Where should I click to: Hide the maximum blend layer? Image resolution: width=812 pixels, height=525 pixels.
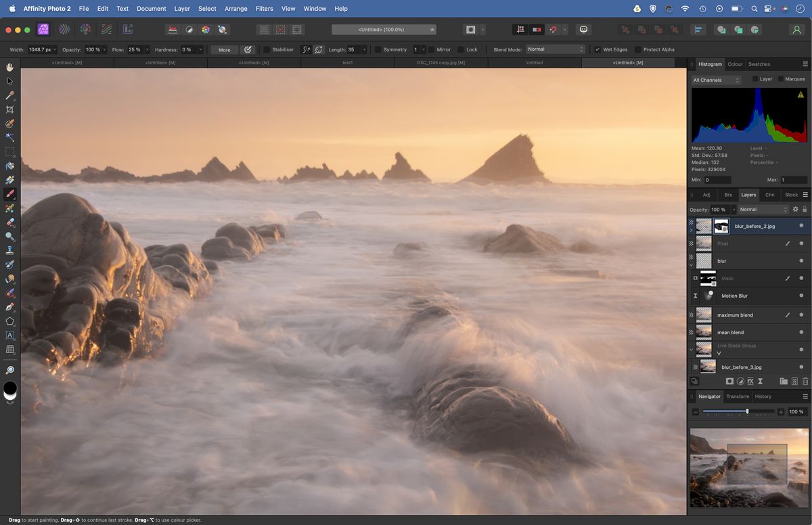pyautogui.click(x=801, y=315)
